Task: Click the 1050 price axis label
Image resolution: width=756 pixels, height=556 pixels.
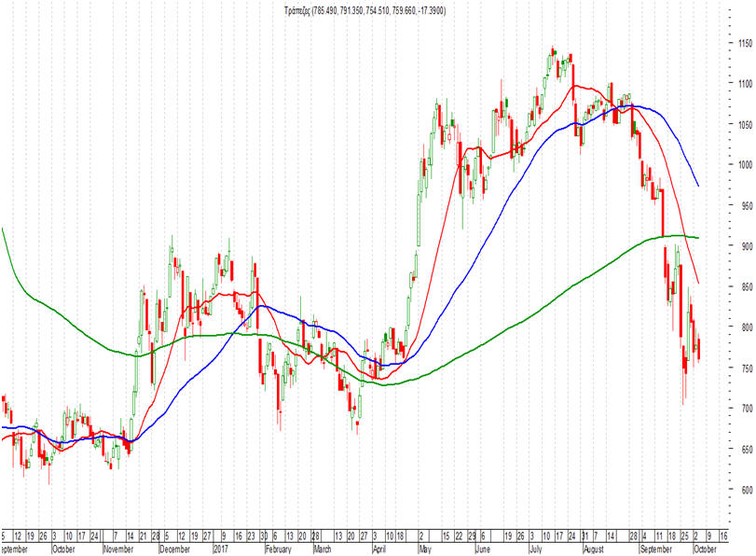Action: pyautogui.click(x=745, y=124)
